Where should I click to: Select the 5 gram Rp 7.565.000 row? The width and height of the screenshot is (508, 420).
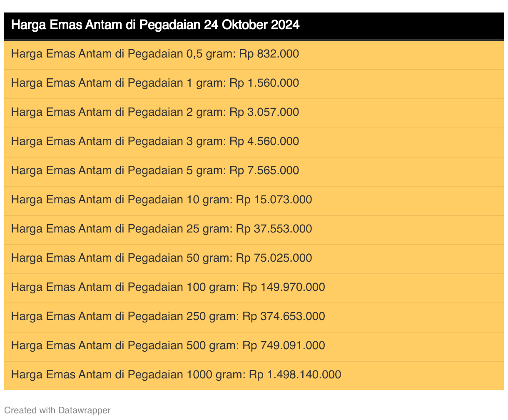click(155, 171)
